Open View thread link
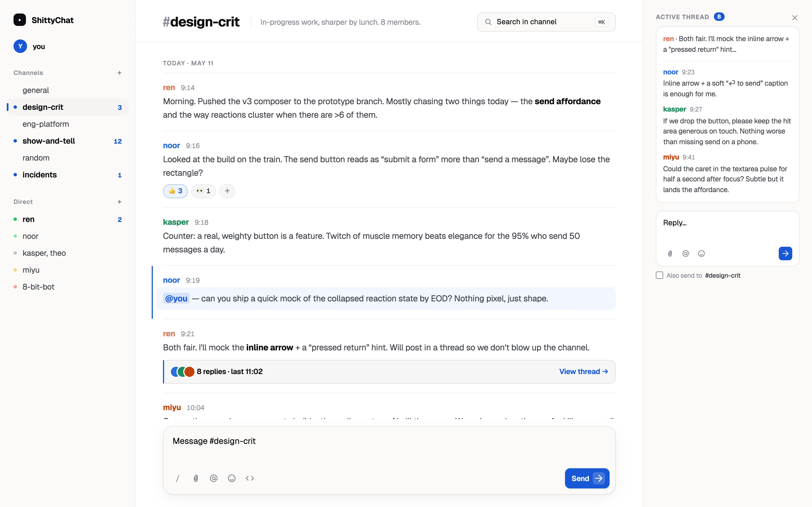 [583, 372]
